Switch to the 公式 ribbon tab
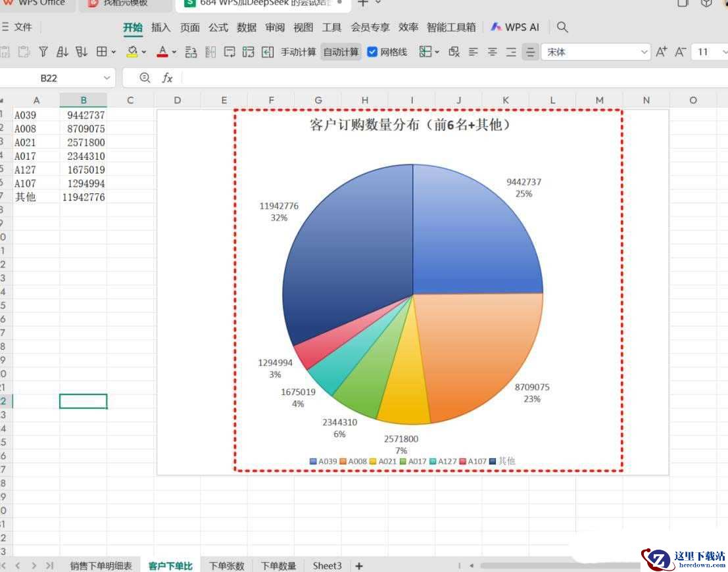This screenshot has width=728, height=572. tap(218, 28)
